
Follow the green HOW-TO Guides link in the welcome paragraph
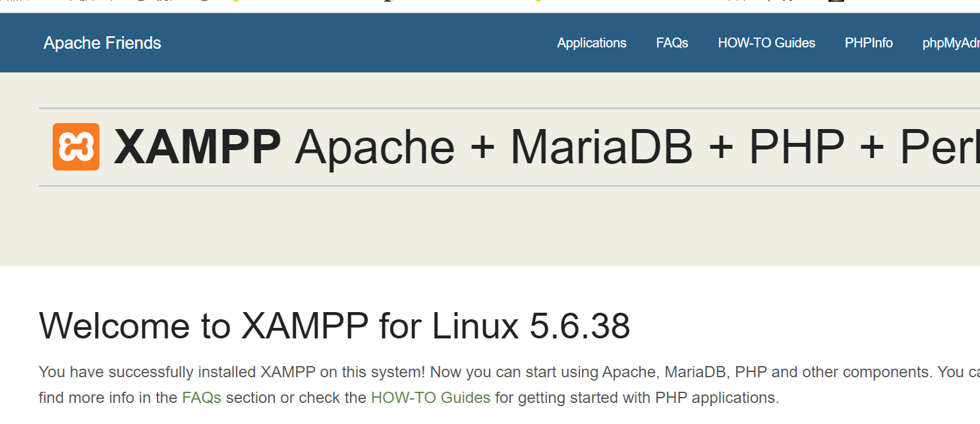coord(431,398)
